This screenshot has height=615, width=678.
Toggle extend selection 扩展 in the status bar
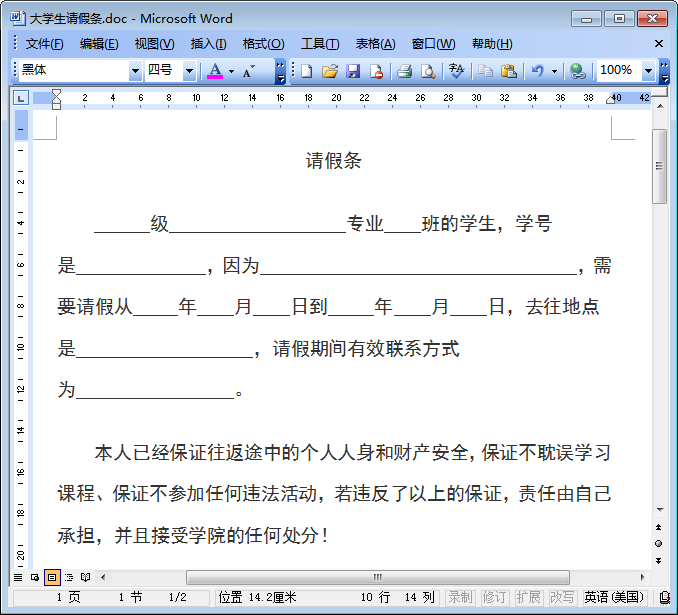528,597
